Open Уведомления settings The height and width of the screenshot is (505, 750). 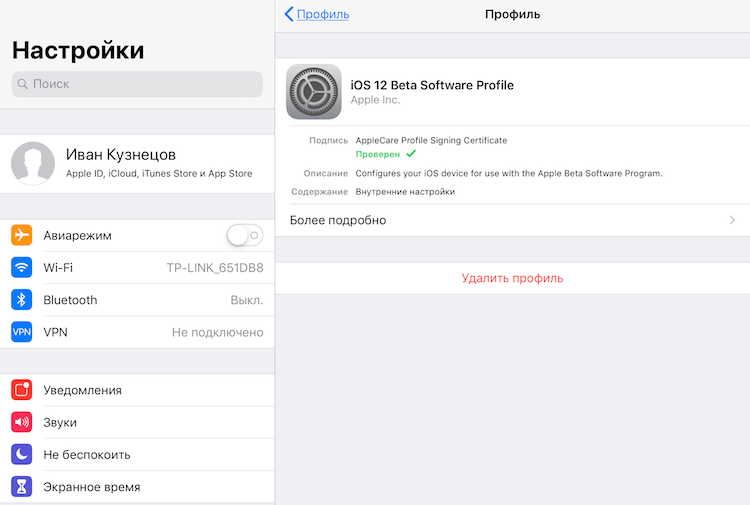point(137,390)
